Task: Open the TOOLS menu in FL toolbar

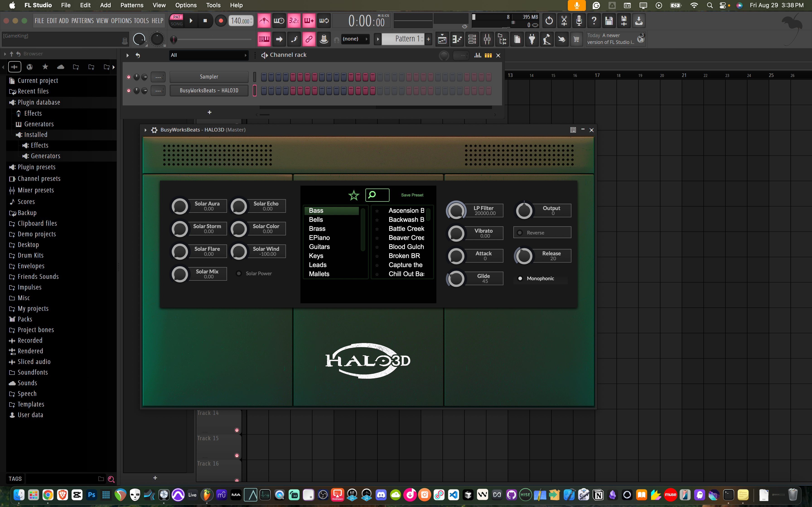Action: [x=141, y=21]
